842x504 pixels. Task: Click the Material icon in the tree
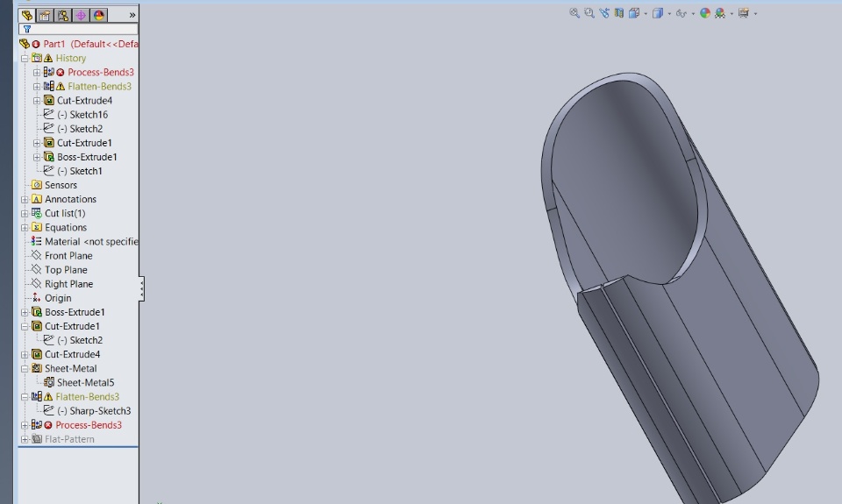(x=36, y=242)
